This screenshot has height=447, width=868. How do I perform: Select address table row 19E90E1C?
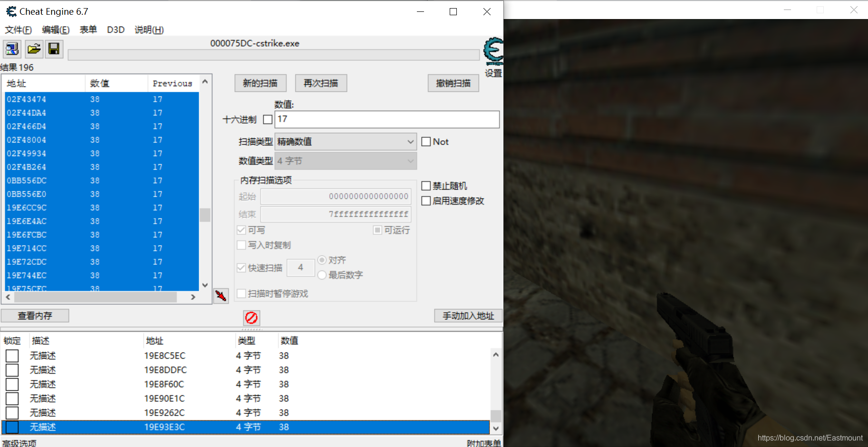(x=246, y=398)
